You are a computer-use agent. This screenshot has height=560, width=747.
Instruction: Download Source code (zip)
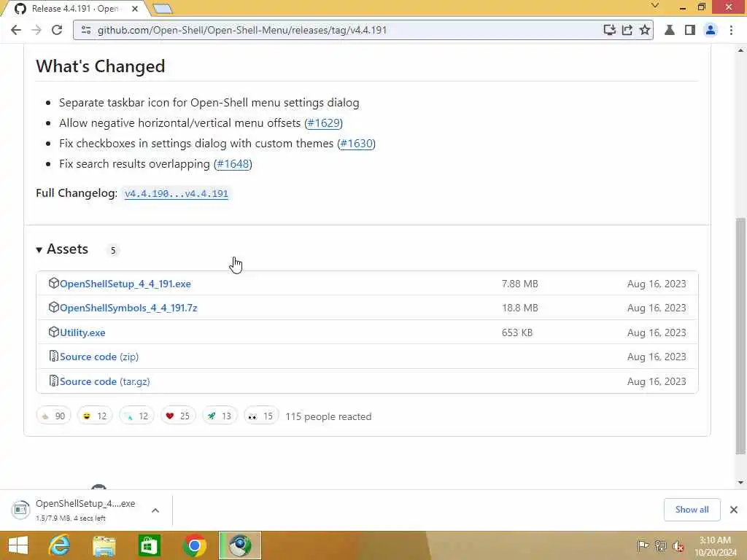tap(99, 357)
